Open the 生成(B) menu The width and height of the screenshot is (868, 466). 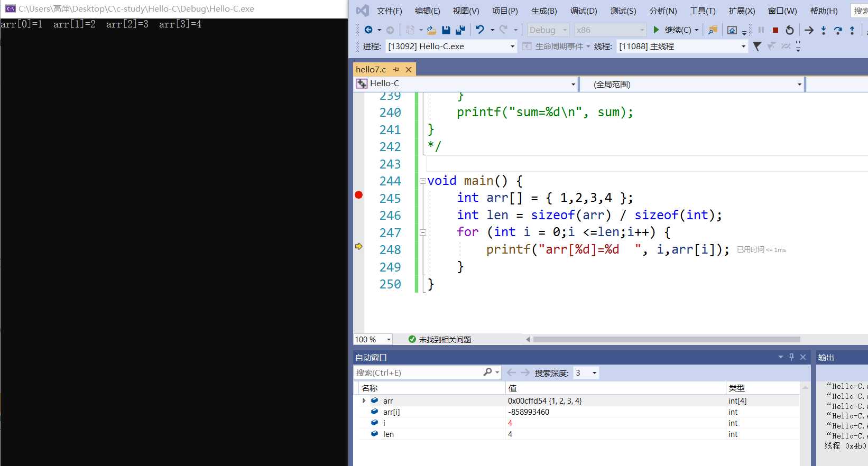pyautogui.click(x=544, y=11)
